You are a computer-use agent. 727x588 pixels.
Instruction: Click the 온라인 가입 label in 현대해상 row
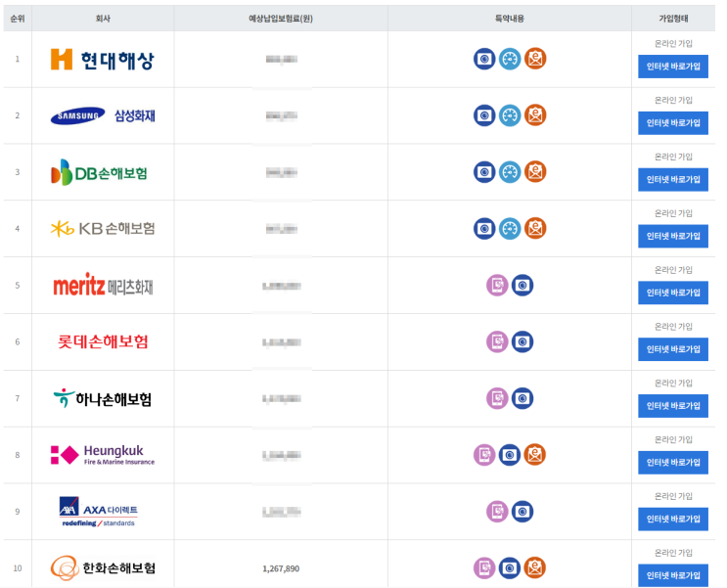click(673, 44)
